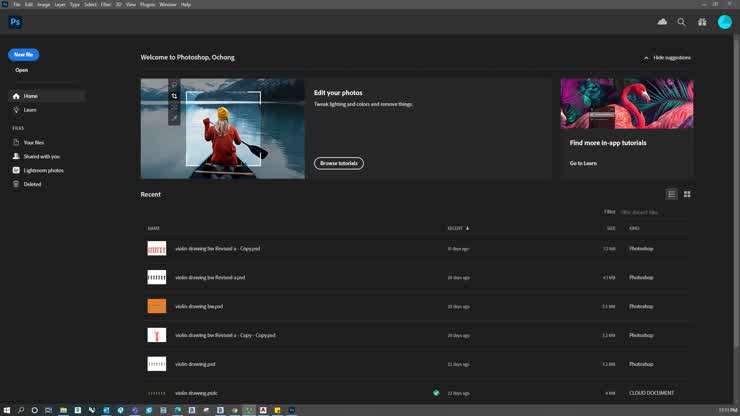Open the Cortana circle icon
The width and height of the screenshot is (740, 416).
[x=34, y=410]
